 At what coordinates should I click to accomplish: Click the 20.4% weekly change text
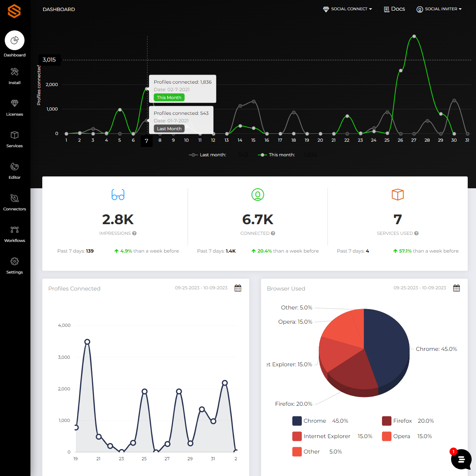(x=285, y=251)
